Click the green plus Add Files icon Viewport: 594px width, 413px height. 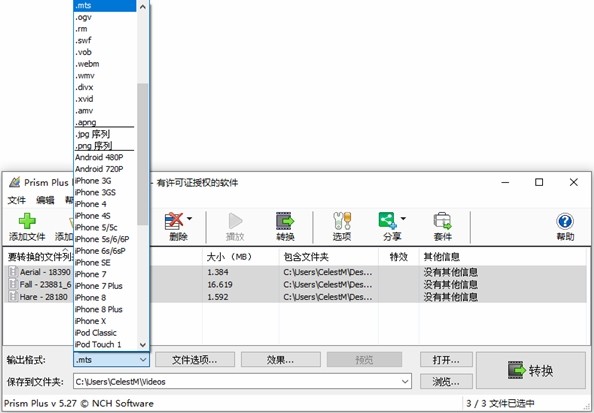click(x=27, y=221)
